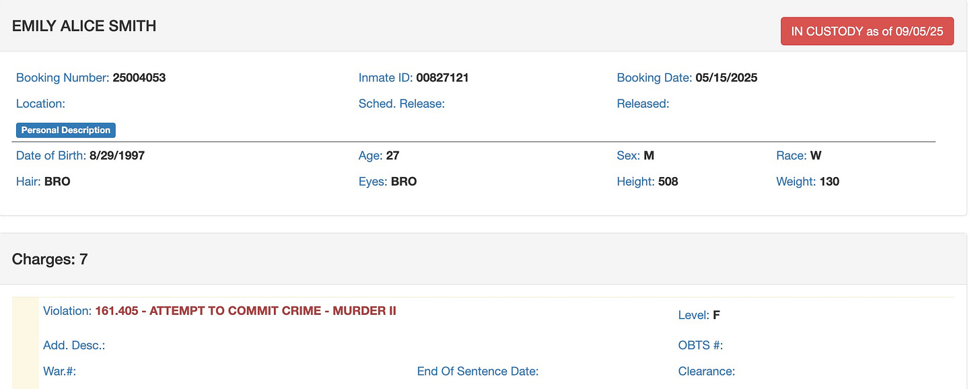Screen dimensions: 980x389
Task: Click the OBTS # field label
Action: pyautogui.click(x=701, y=345)
